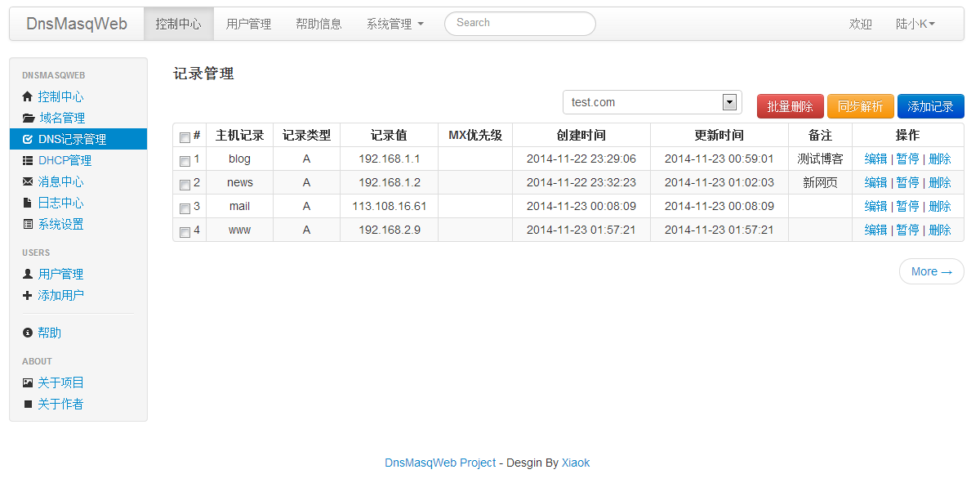Click the folder icon beside 域名管理
This screenshot has height=483, width=980.
(x=29, y=118)
